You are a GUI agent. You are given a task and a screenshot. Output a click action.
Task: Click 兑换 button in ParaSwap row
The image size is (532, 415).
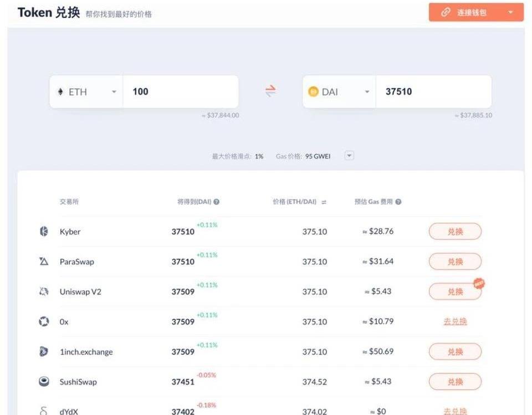(455, 262)
